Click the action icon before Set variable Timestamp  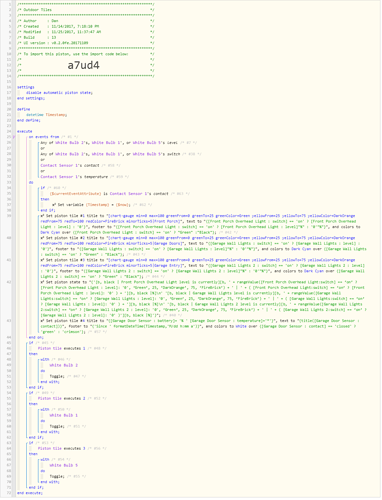coord(54,205)
